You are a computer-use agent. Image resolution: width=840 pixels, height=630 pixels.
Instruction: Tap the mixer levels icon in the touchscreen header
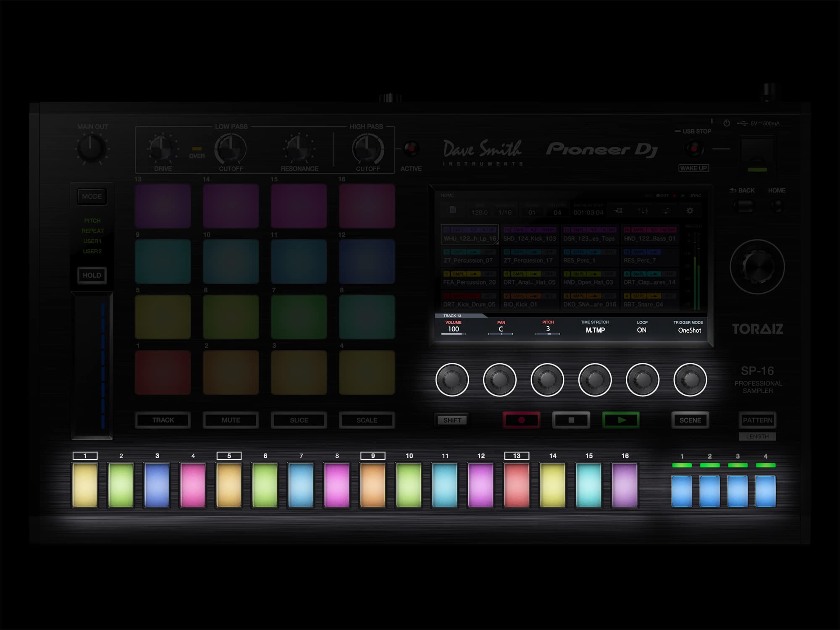point(642,211)
